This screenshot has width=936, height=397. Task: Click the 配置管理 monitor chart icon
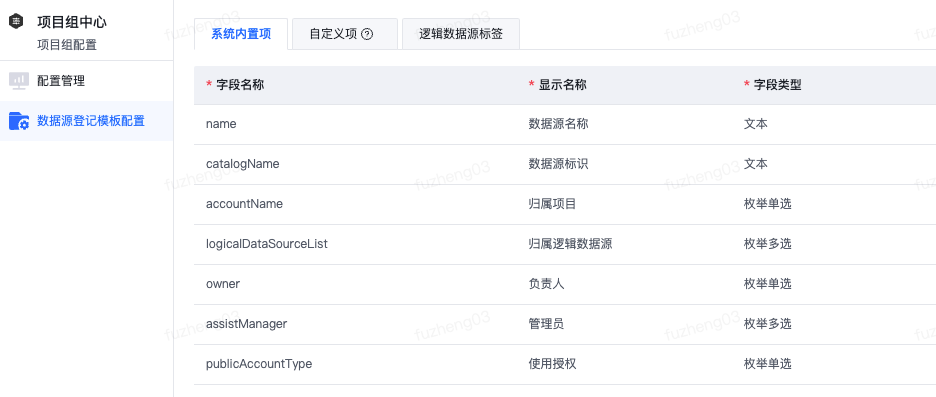point(19,81)
